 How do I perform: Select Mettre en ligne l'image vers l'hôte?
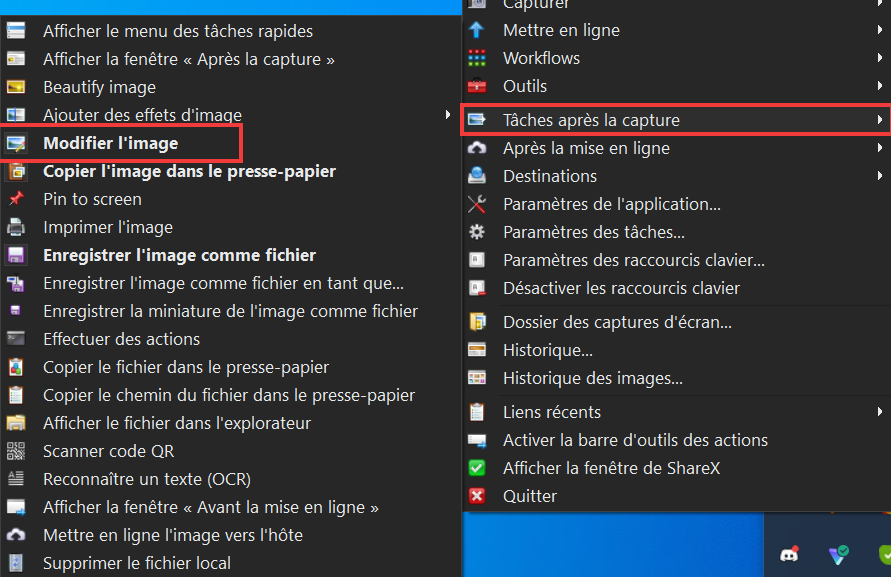(x=230, y=535)
